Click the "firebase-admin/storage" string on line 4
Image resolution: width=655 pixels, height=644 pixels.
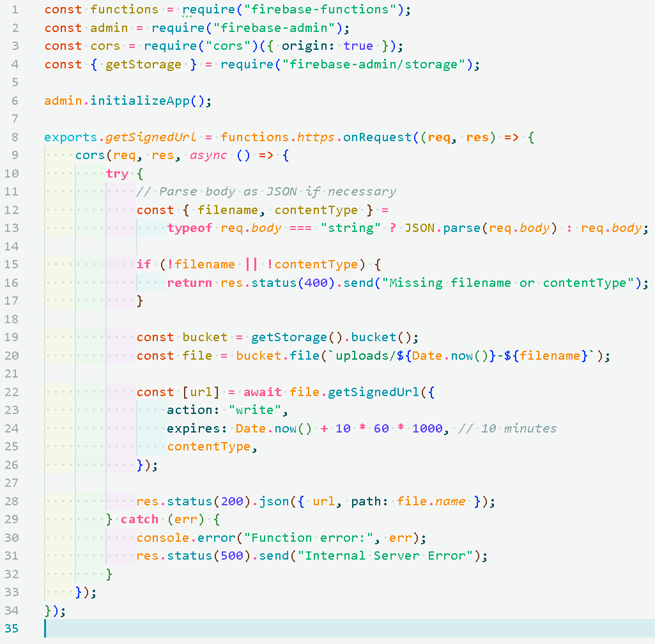pyautogui.click(x=373, y=65)
